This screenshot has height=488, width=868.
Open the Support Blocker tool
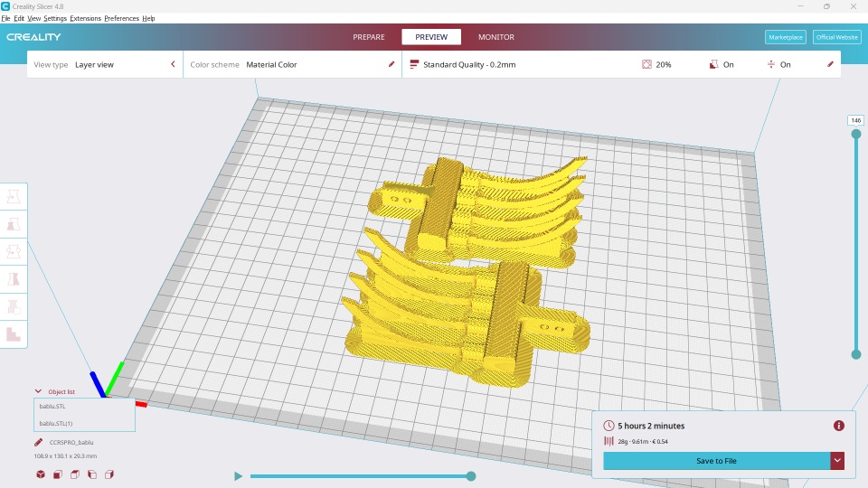pos(14,334)
